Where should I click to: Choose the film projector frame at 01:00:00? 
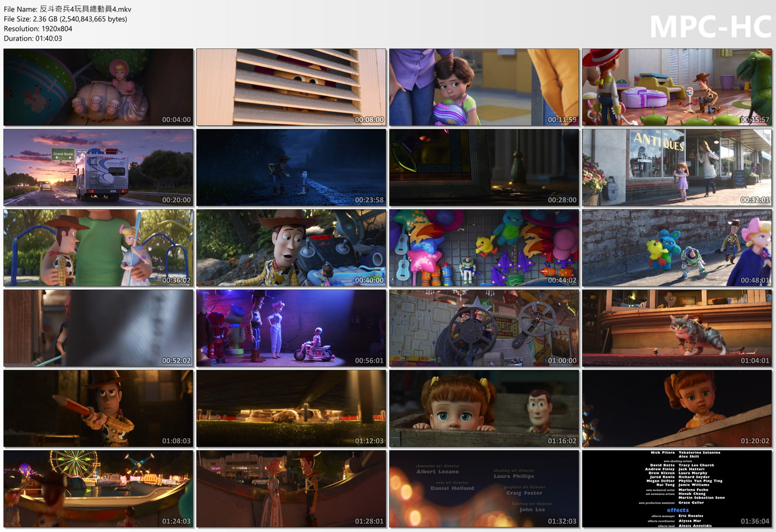coord(484,328)
